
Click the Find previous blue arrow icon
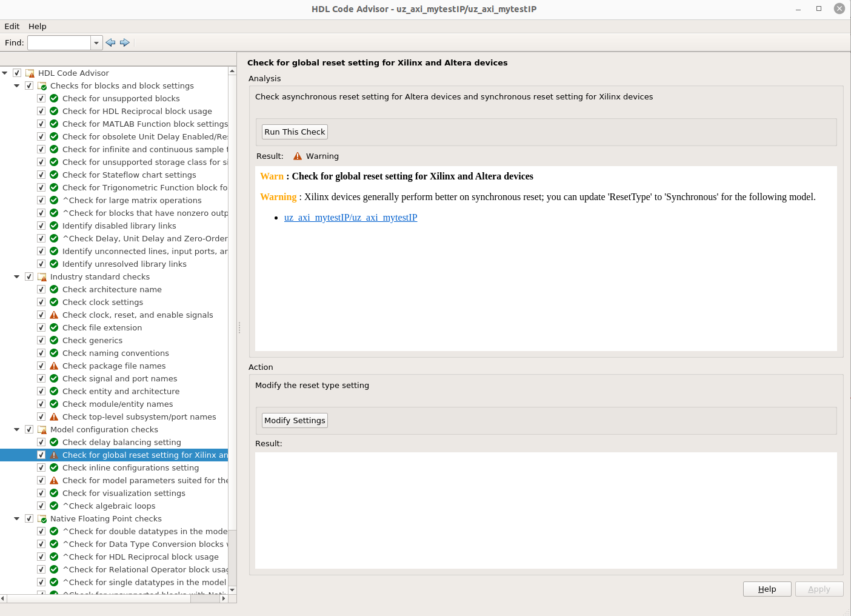(110, 42)
